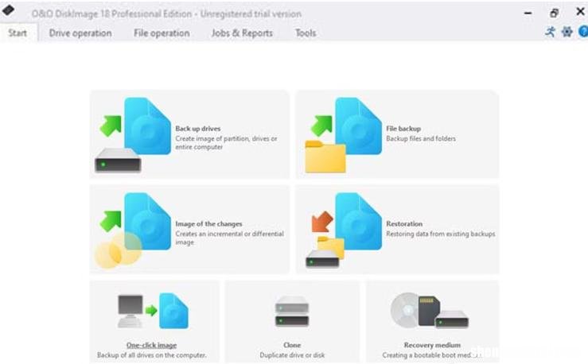Choose the Restoration title text
The image size is (588, 364).
click(x=404, y=223)
